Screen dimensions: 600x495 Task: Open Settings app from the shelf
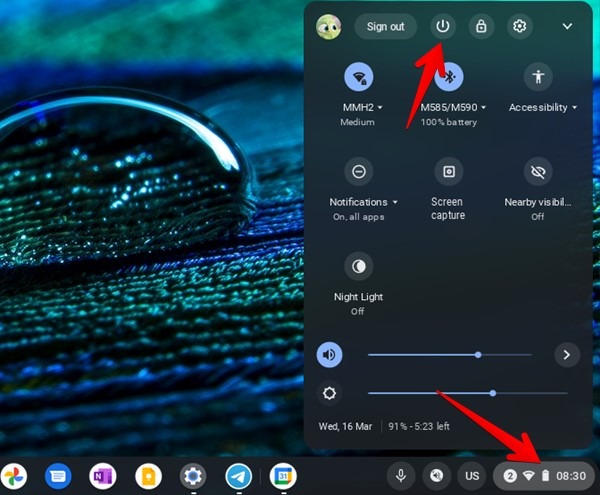pyautogui.click(x=193, y=476)
